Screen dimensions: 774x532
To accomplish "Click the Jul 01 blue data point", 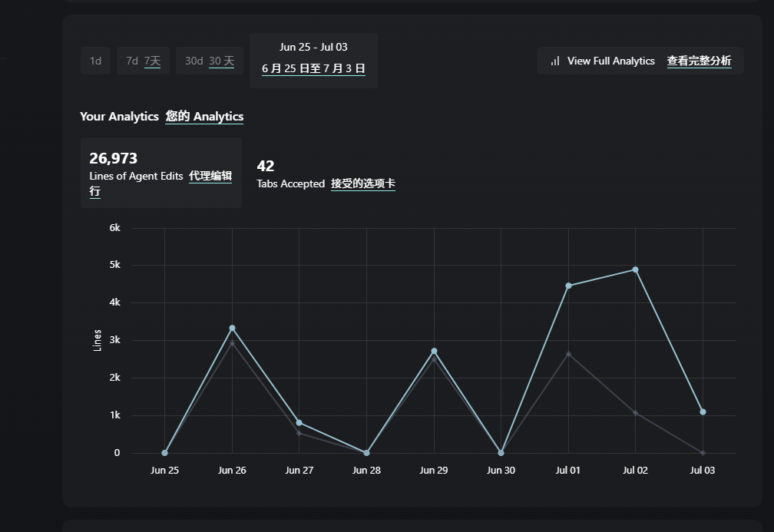I will pos(568,286).
